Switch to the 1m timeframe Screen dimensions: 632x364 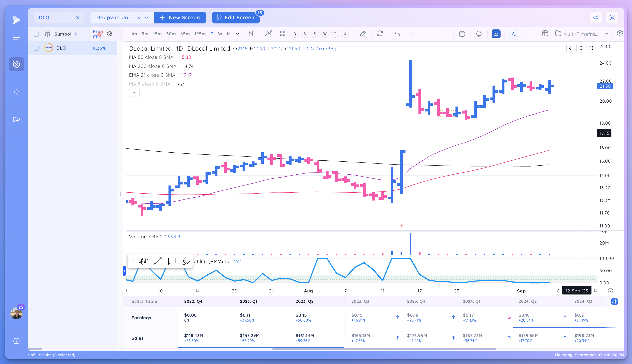(x=134, y=34)
